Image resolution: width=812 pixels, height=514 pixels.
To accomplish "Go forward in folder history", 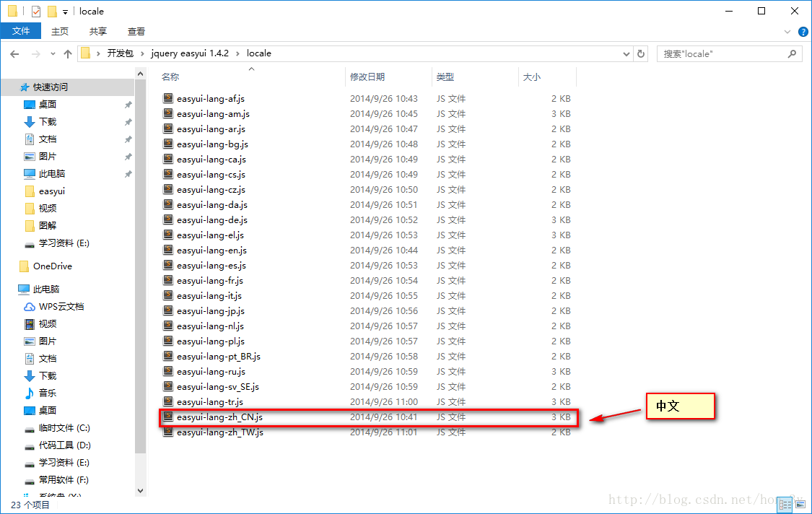I will [36, 54].
